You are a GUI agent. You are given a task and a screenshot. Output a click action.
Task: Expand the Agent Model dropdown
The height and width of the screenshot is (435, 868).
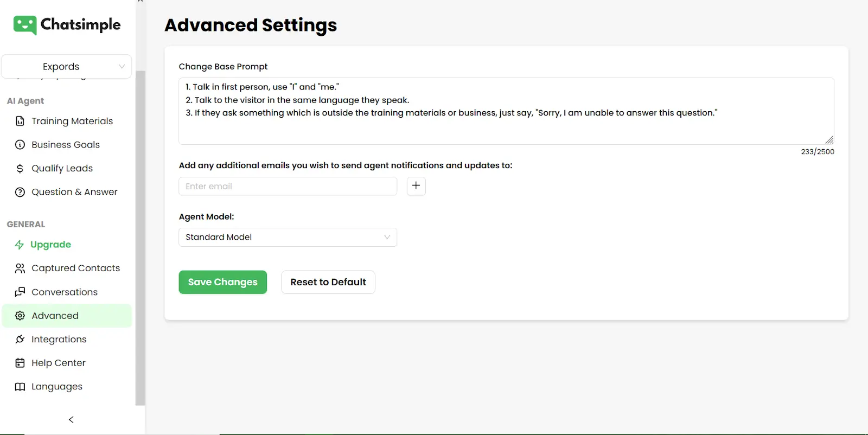pyautogui.click(x=288, y=237)
